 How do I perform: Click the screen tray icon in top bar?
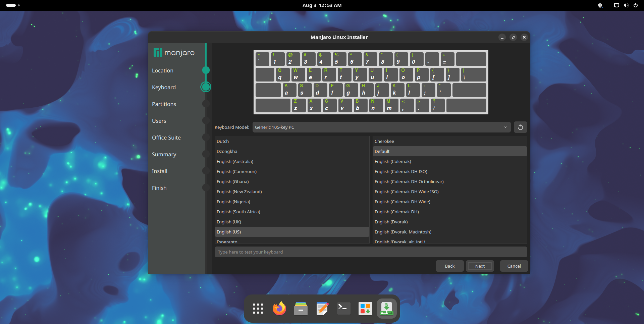coord(616,5)
